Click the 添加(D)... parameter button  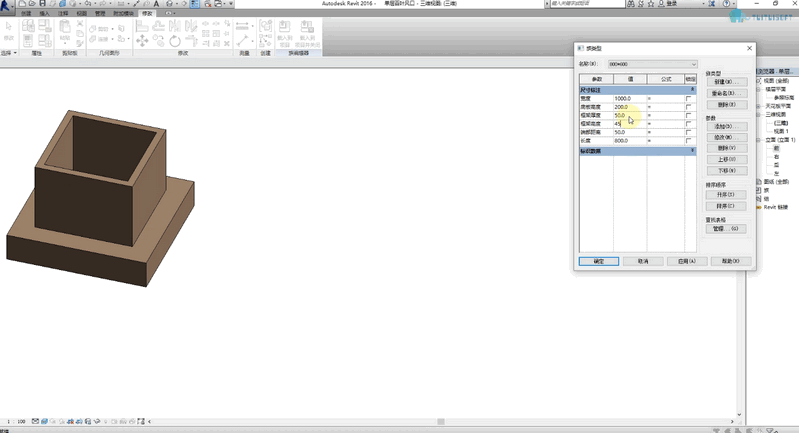click(727, 126)
